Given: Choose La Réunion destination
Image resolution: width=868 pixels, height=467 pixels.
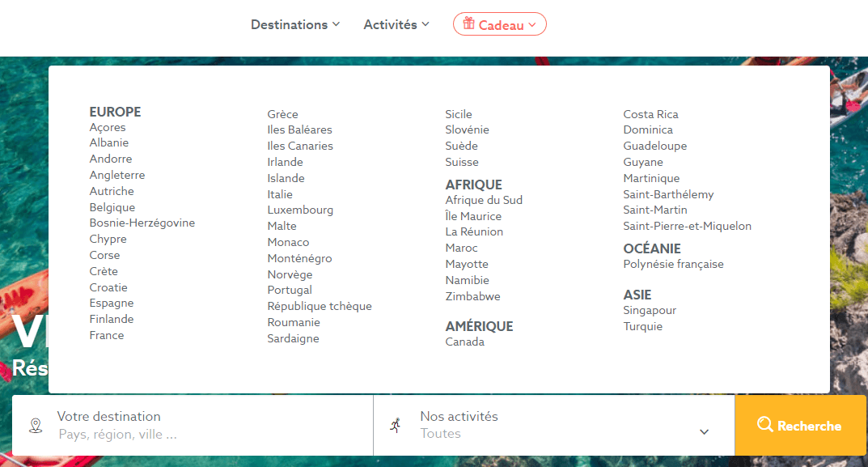Looking at the screenshot, I should click(x=474, y=231).
